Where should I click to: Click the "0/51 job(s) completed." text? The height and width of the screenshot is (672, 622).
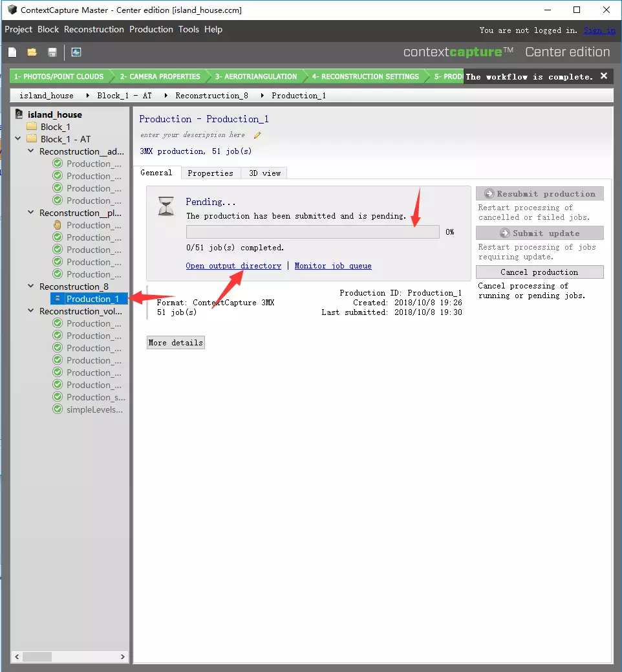[235, 248]
